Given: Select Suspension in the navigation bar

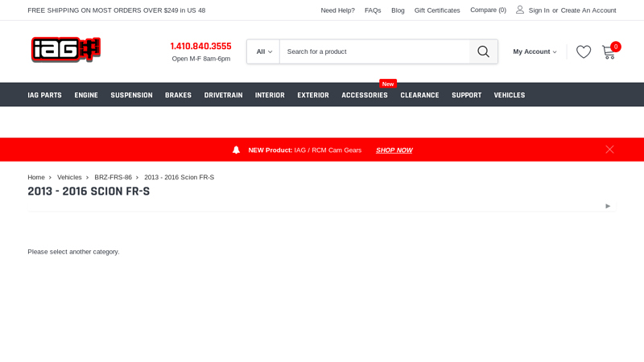Looking at the screenshot, I should click(x=131, y=95).
